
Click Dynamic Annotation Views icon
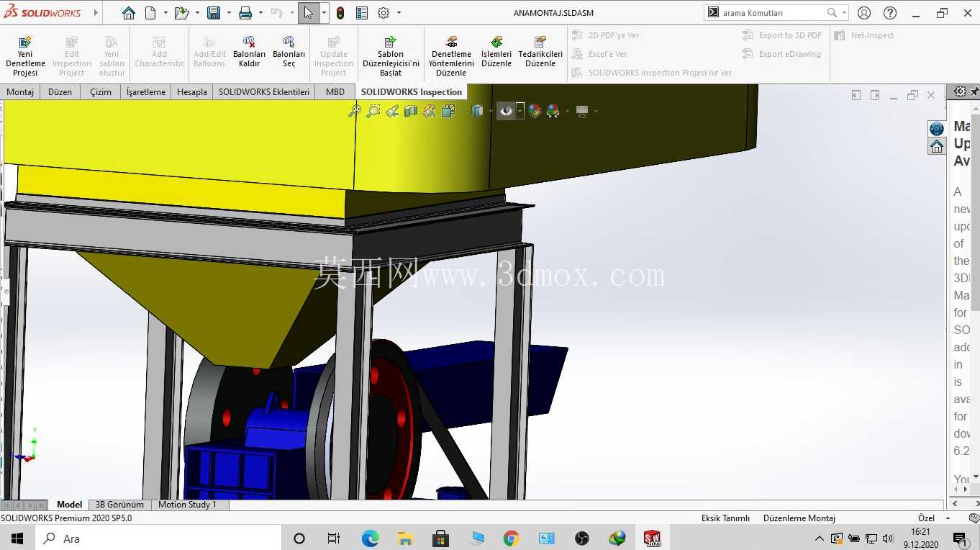(430, 111)
